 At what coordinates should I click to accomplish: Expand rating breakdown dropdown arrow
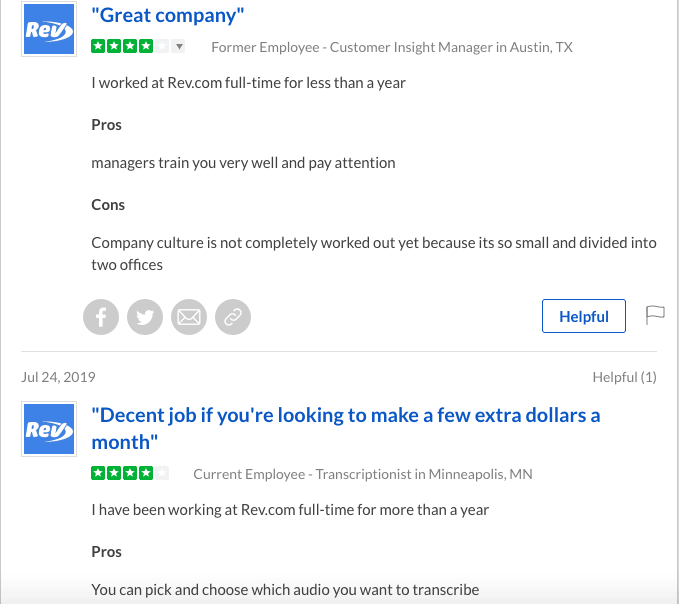tap(179, 46)
